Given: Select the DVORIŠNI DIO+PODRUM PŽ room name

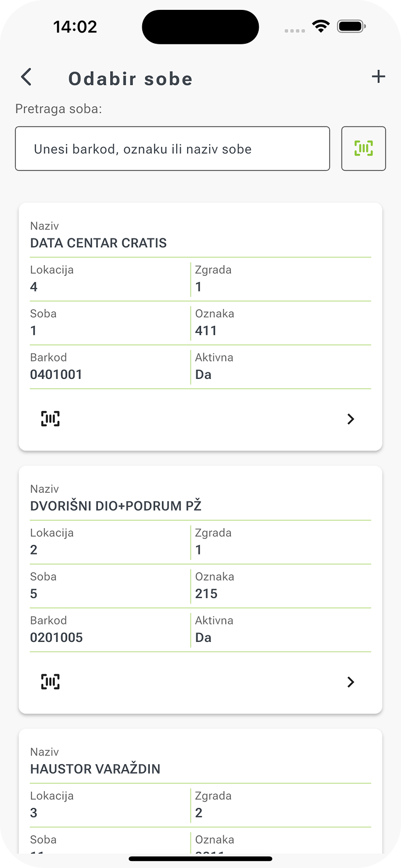Looking at the screenshot, I should click(x=115, y=506).
